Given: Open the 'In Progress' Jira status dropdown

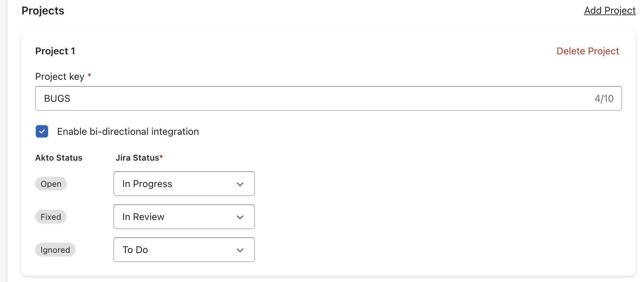Looking at the screenshot, I should coord(184,184).
